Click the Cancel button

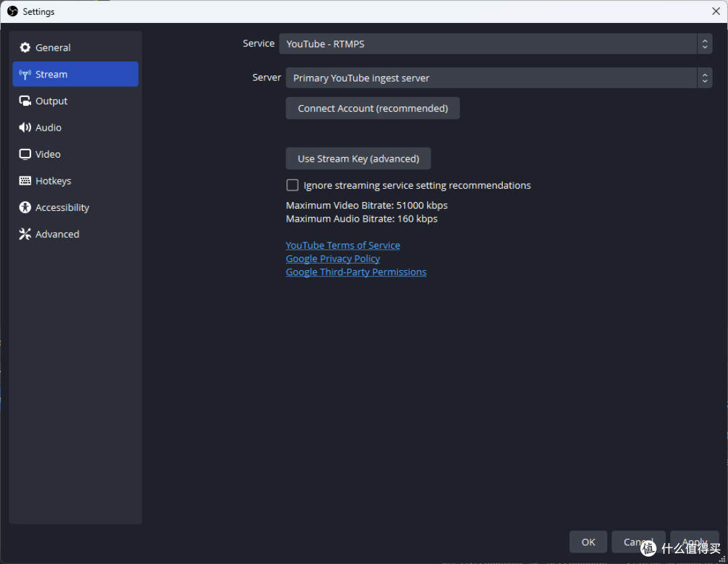pyautogui.click(x=638, y=542)
